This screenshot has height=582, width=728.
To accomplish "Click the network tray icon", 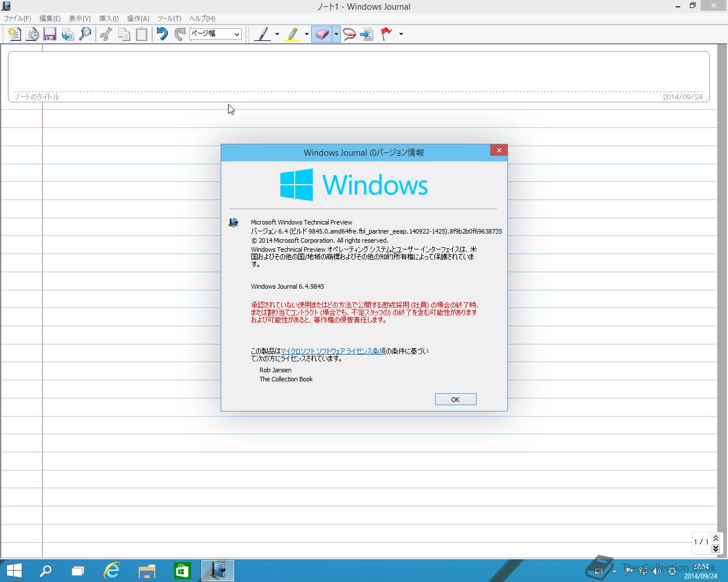I will [x=643, y=571].
